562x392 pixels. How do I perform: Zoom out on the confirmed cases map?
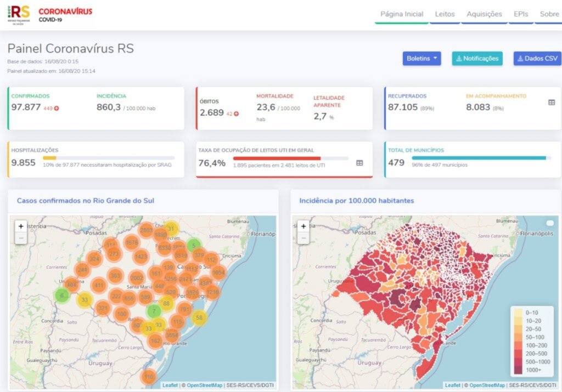pyautogui.click(x=21, y=238)
